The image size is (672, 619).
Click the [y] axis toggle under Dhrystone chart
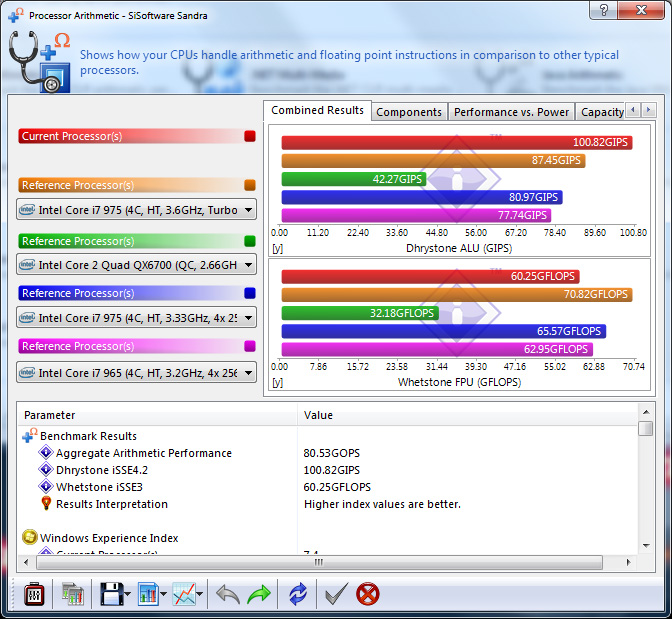click(278, 249)
